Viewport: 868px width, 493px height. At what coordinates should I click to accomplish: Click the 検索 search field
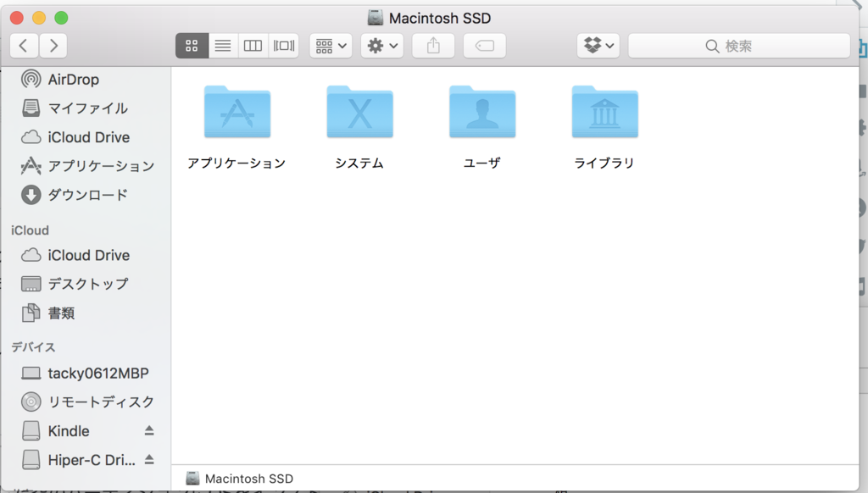pyautogui.click(x=739, y=46)
